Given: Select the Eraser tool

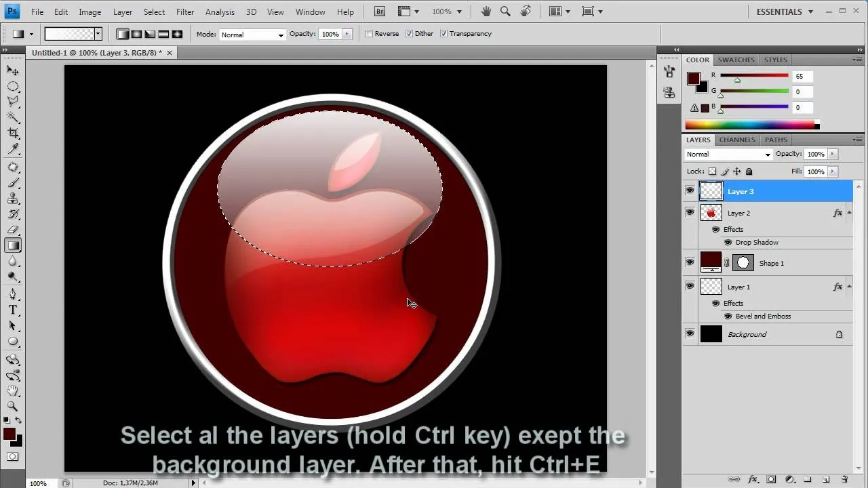Looking at the screenshot, I should (13, 230).
